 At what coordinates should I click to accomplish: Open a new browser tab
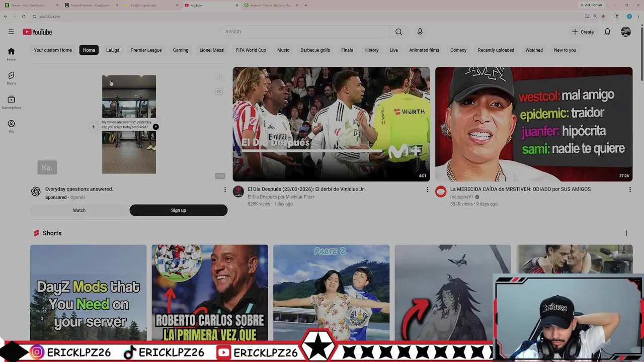[306, 5]
